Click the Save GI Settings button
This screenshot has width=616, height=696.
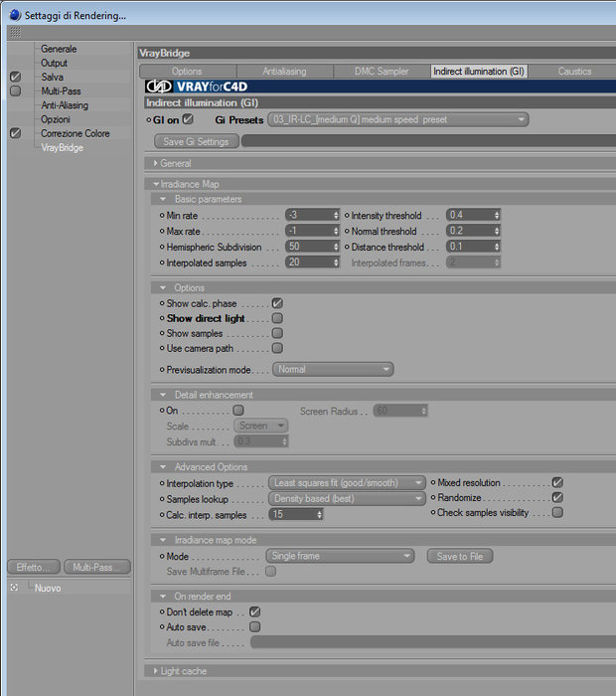pos(196,141)
